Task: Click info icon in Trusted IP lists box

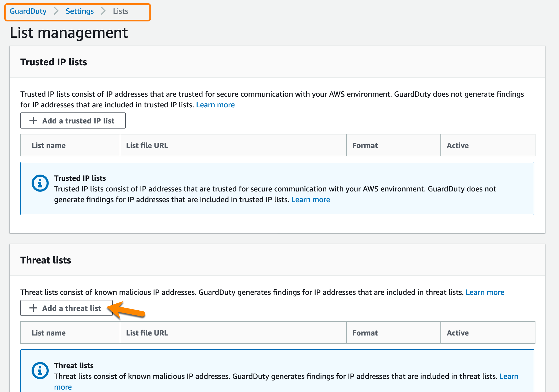Action: (x=40, y=183)
